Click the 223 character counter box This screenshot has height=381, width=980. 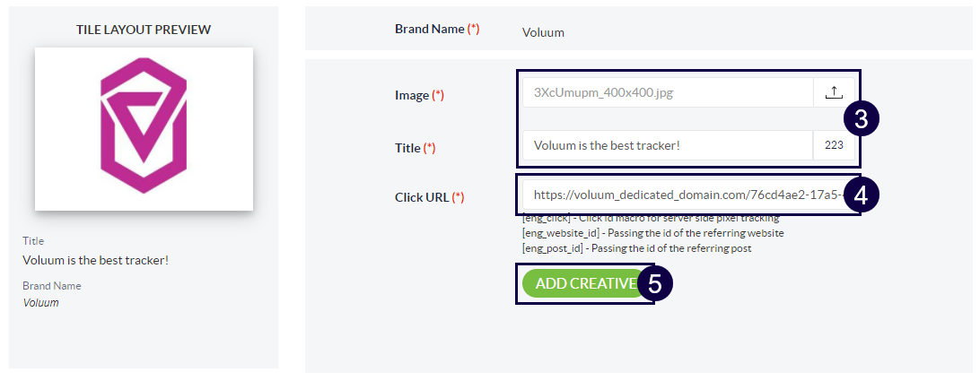click(834, 145)
